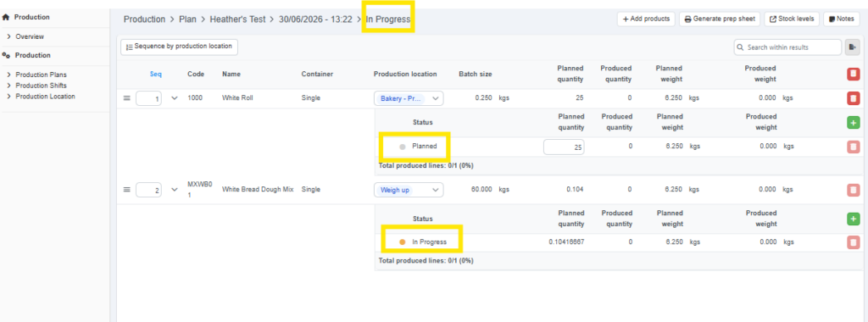
Task: Click the Production home icon in sidebar
Action: (6, 17)
